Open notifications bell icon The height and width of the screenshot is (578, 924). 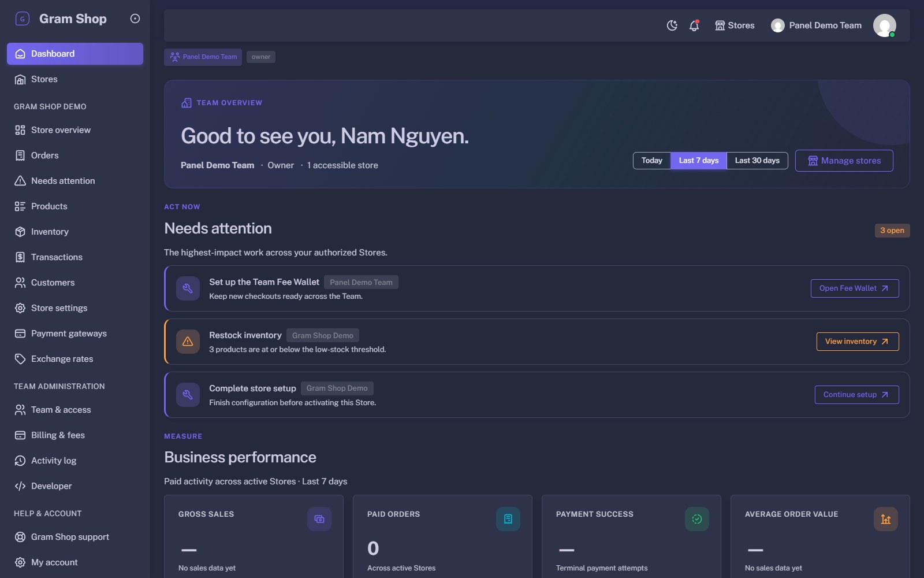694,25
